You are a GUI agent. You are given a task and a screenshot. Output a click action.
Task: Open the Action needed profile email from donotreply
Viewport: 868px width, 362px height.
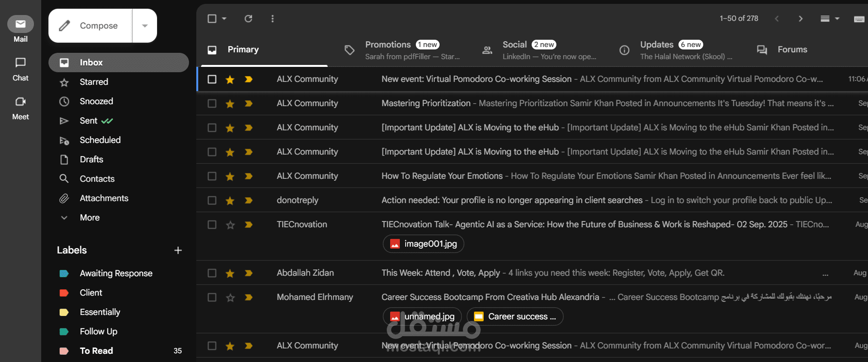click(532, 200)
